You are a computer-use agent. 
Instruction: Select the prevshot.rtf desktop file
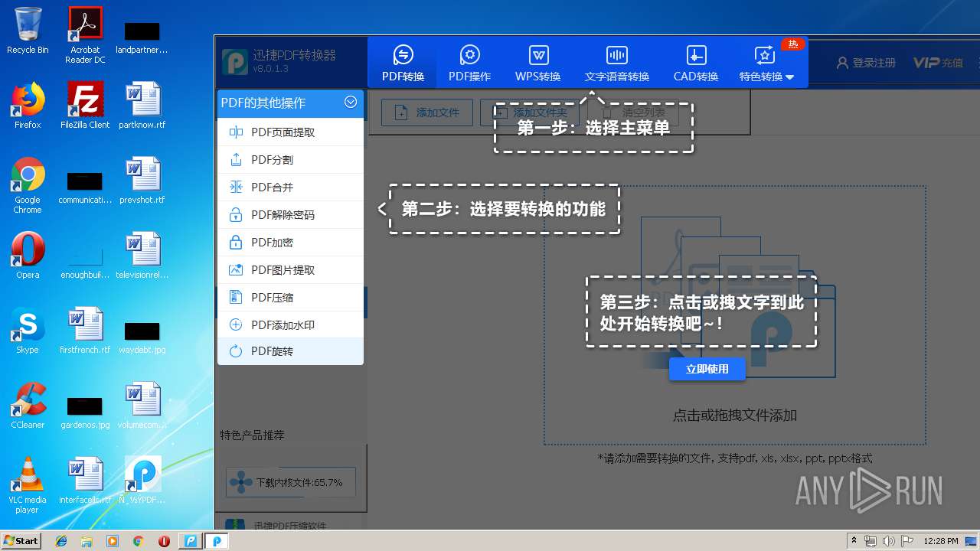pos(142,180)
